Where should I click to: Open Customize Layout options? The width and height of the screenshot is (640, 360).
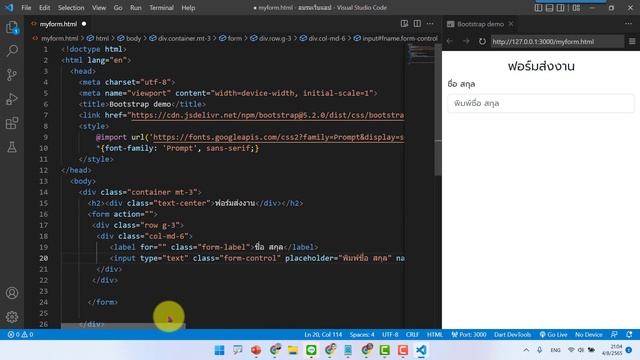tap(576, 8)
